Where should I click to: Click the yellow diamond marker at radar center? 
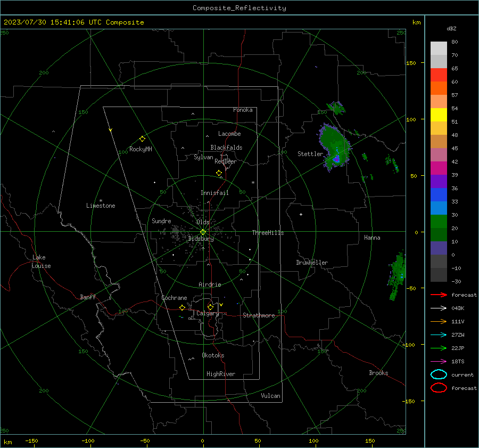pos(203,232)
